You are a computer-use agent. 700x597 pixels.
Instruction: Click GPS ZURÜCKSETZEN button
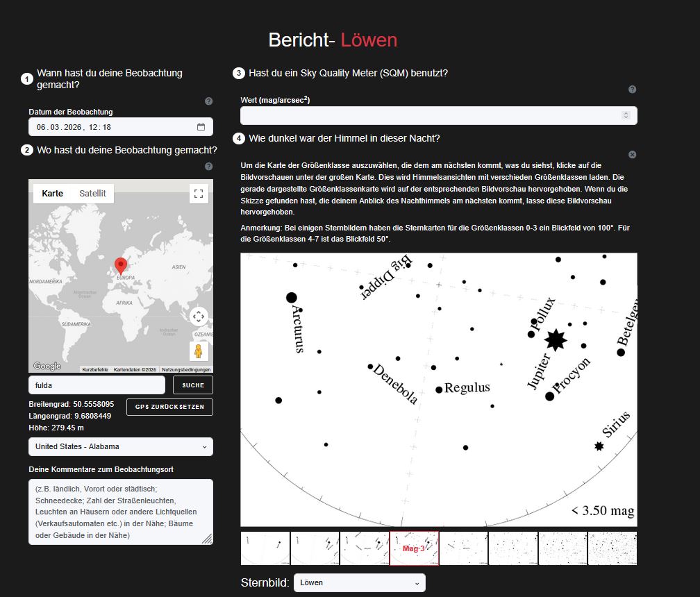click(169, 407)
